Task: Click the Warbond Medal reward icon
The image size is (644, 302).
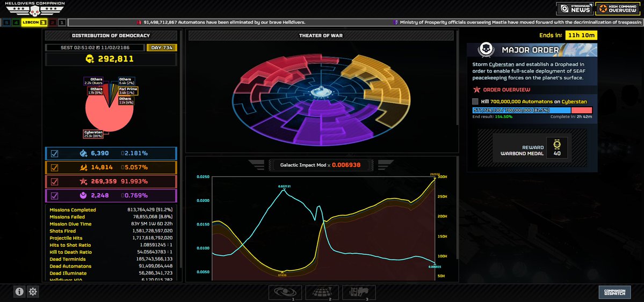Action: (x=557, y=148)
